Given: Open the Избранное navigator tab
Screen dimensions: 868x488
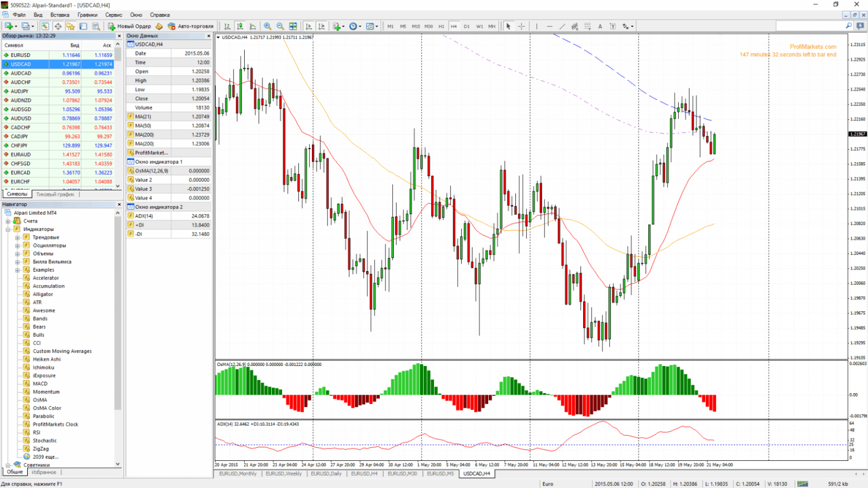Looking at the screenshot, I should click(44, 472).
